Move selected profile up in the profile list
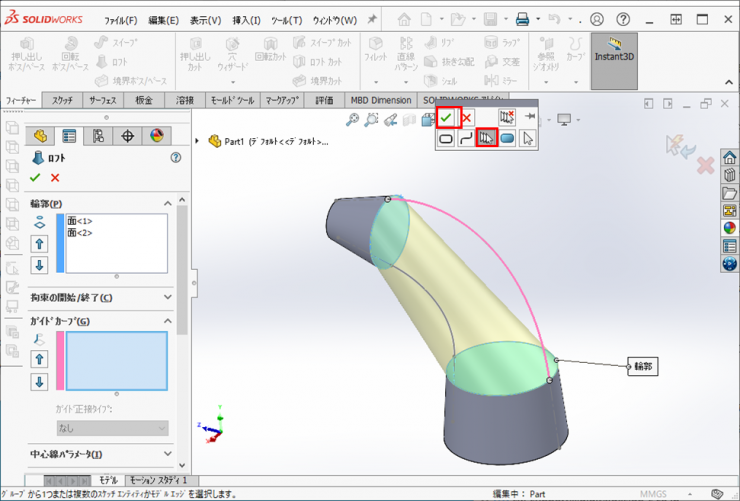The width and height of the screenshot is (740, 501). click(x=40, y=244)
